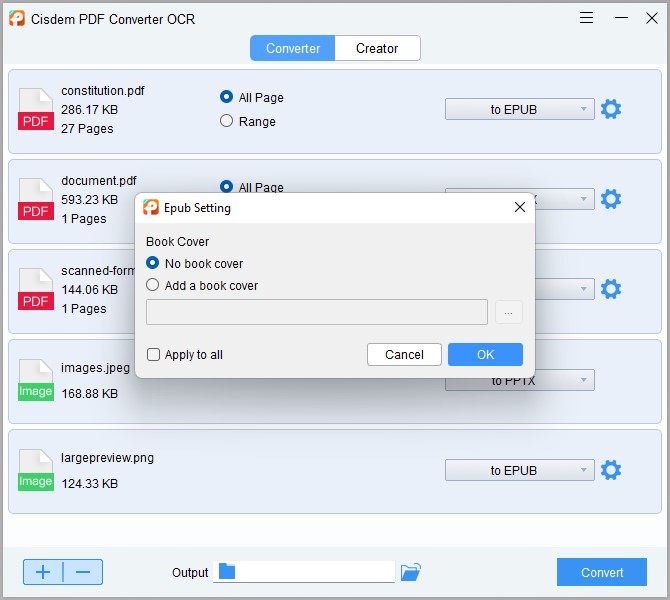Click the 124.33 KB size text
This screenshot has width=670, height=600.
(x=89, y=484)
